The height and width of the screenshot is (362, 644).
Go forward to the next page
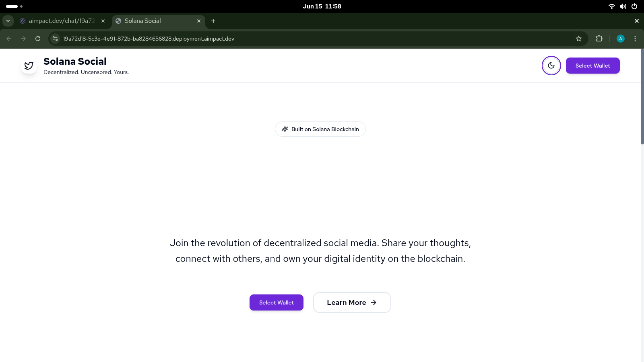click(x=23, y=39)
